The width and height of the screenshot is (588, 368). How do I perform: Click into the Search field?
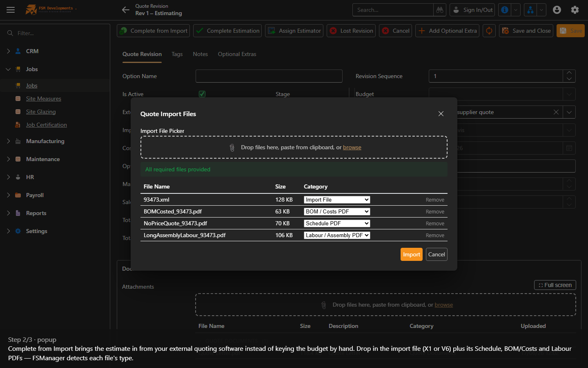pos(393,10)
